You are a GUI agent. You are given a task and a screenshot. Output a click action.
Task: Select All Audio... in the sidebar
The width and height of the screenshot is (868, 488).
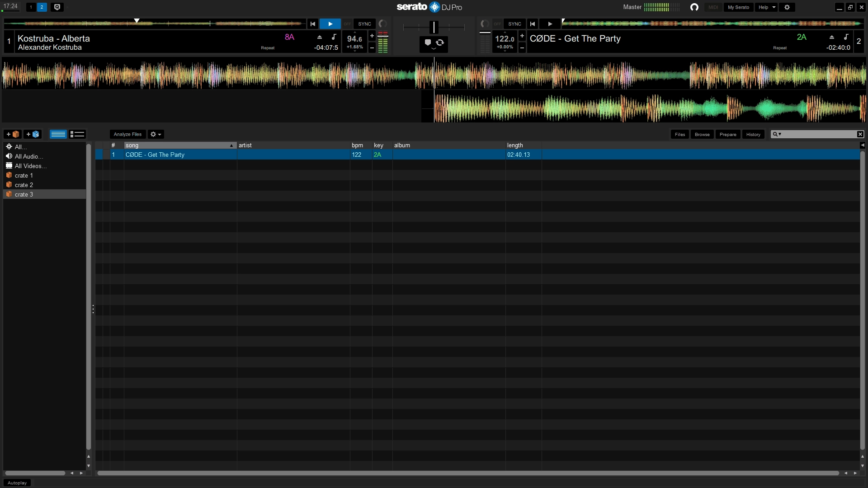[x=44, y=156]
